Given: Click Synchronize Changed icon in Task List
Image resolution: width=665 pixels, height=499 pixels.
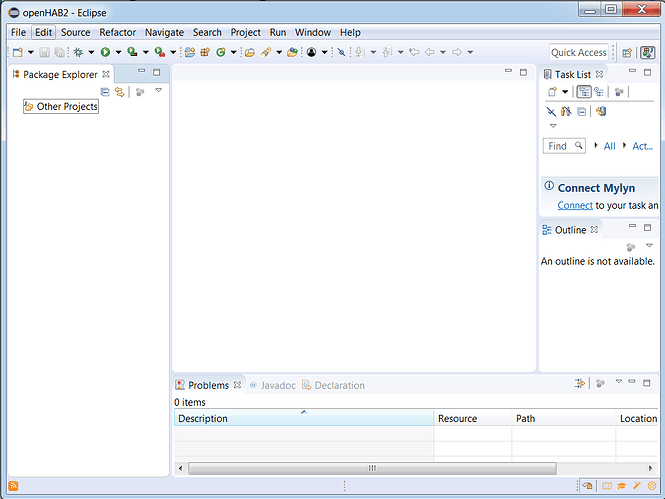Looking at the screenshot, I should click(x=602, y=111).
